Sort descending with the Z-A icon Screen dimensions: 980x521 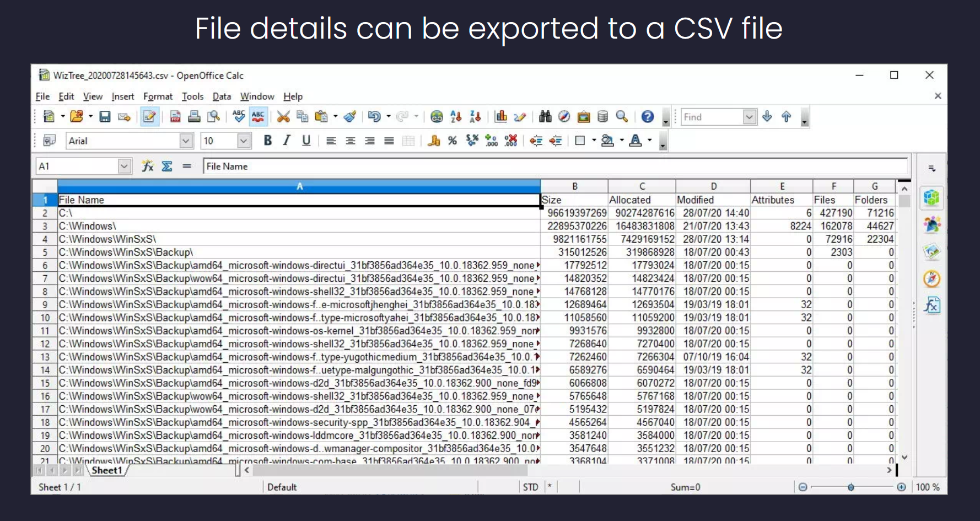coord(475,116)
